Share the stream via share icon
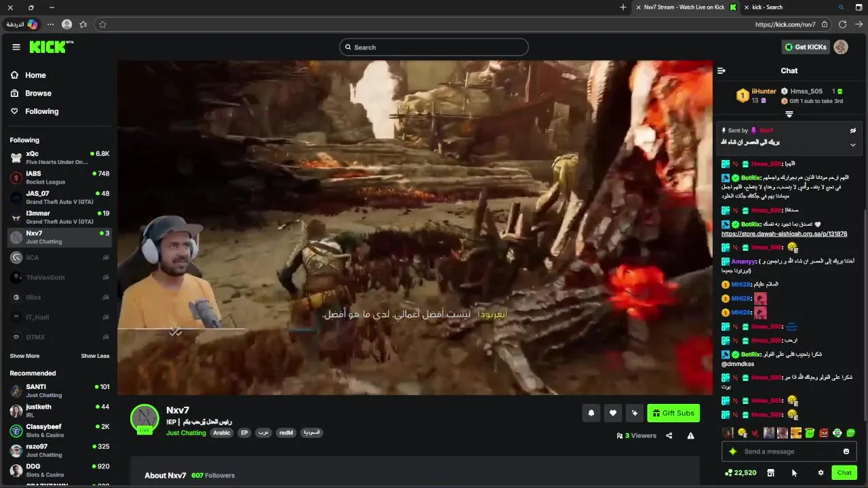Viewport: 868px width, 488px height. [669, 436]
